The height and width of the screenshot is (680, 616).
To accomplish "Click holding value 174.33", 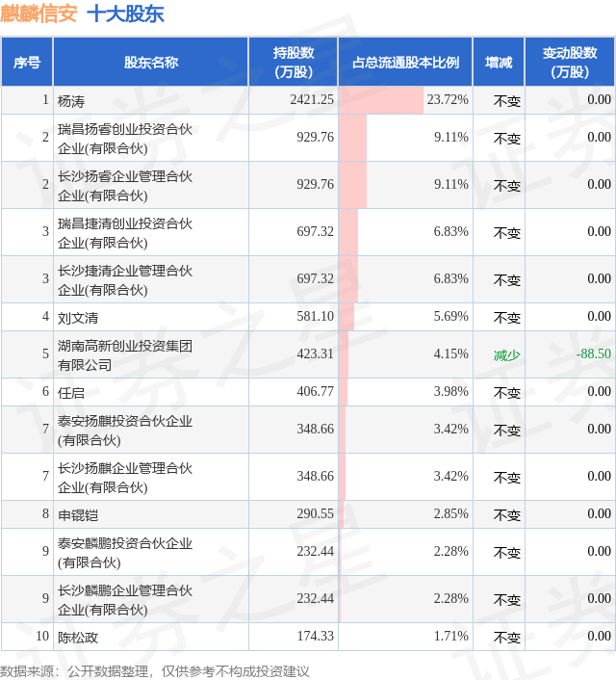I will tap(315, 636).
